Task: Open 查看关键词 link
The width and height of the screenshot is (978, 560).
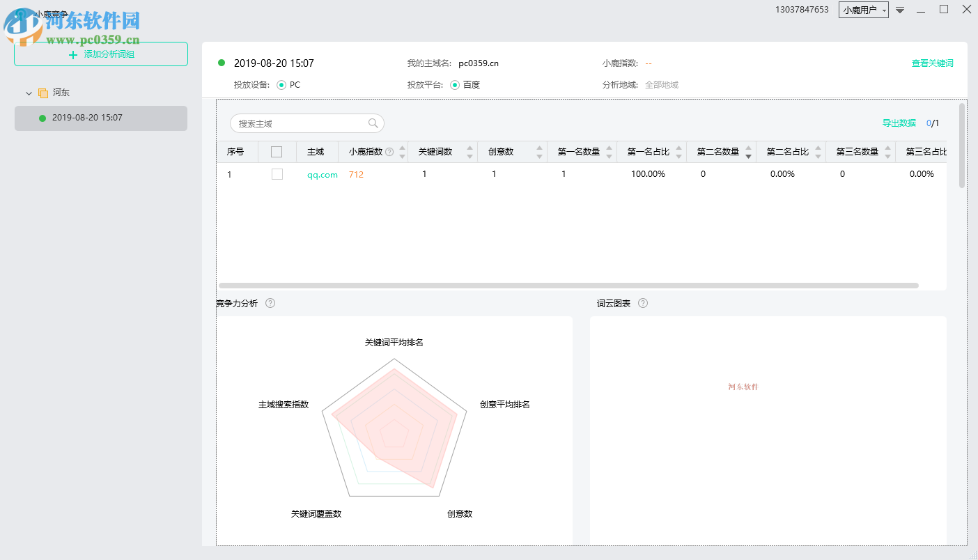Action: pos(933,62)
